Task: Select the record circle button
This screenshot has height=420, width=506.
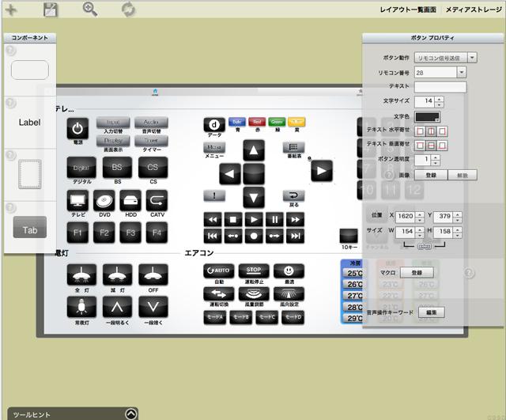Action: pyautogui.click(x=254, y=236)
